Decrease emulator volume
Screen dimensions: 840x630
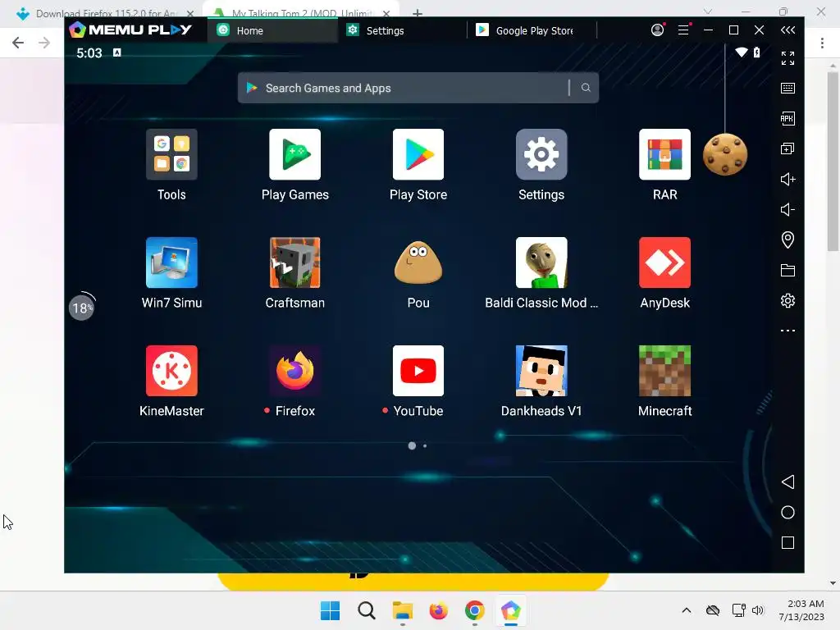pyautogui.click(x=787, y=209)
